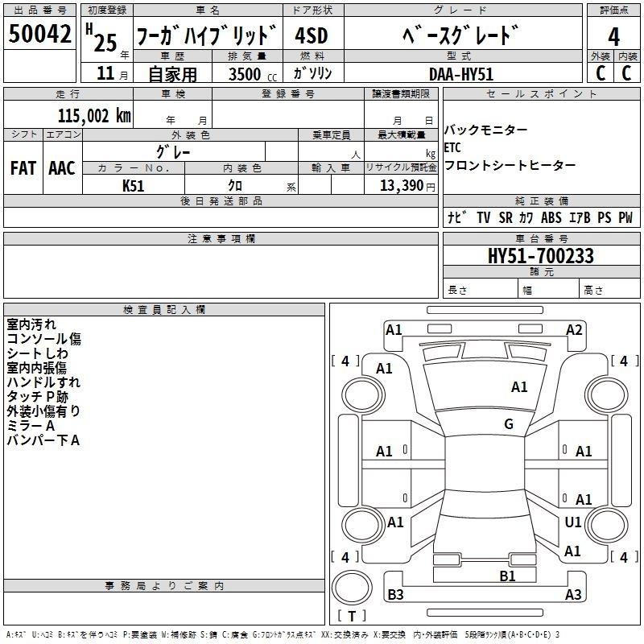Viewport: 644px width, 644px height.
Task: Click the [T] spare tire label
Action: [x=351, y=617]
